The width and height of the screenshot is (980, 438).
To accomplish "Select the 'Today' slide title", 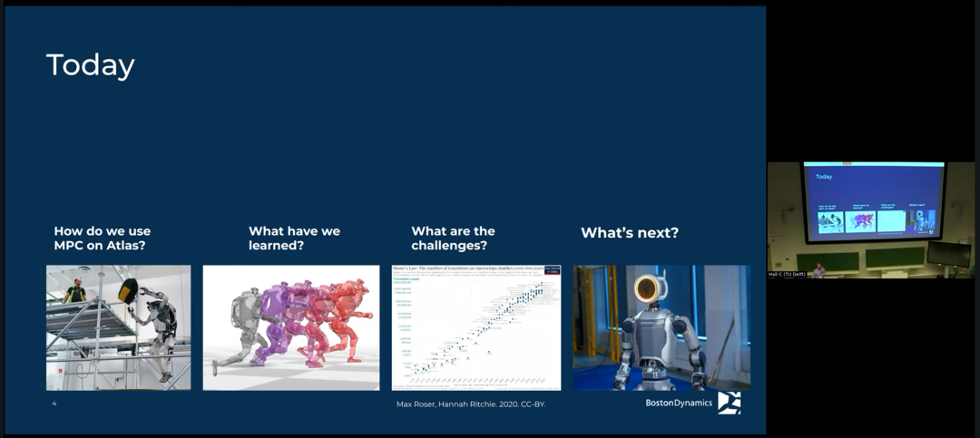I will (91, 65).
